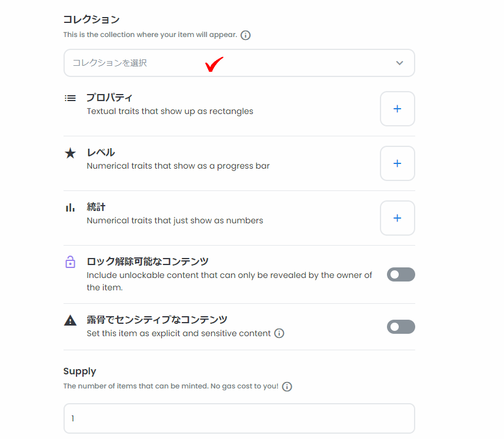Click the red checkmark annotation
The height and width of the screenshot is (439, 504).
(x=215, y=64)
